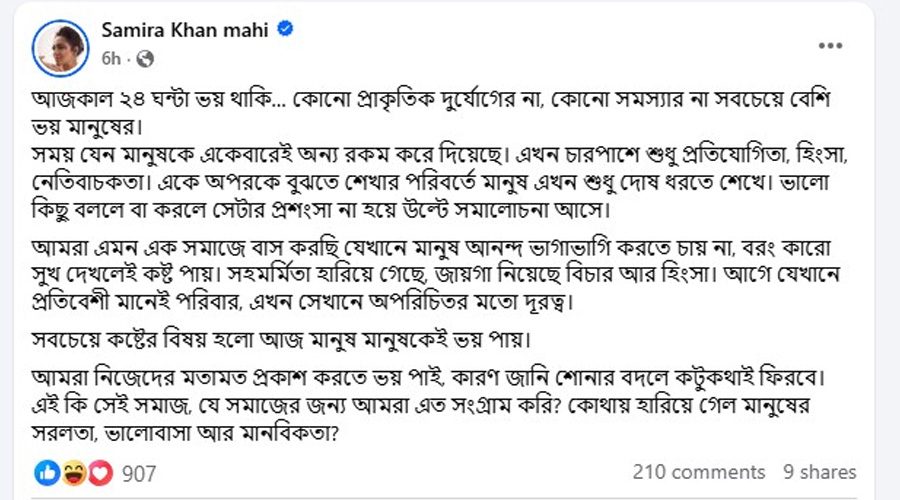The height and width of the screenshot is (500, 900).
Task: Click the line beginning এই কি সেই সমাজ
Action: pyautogui.click(x=421, y=405)
